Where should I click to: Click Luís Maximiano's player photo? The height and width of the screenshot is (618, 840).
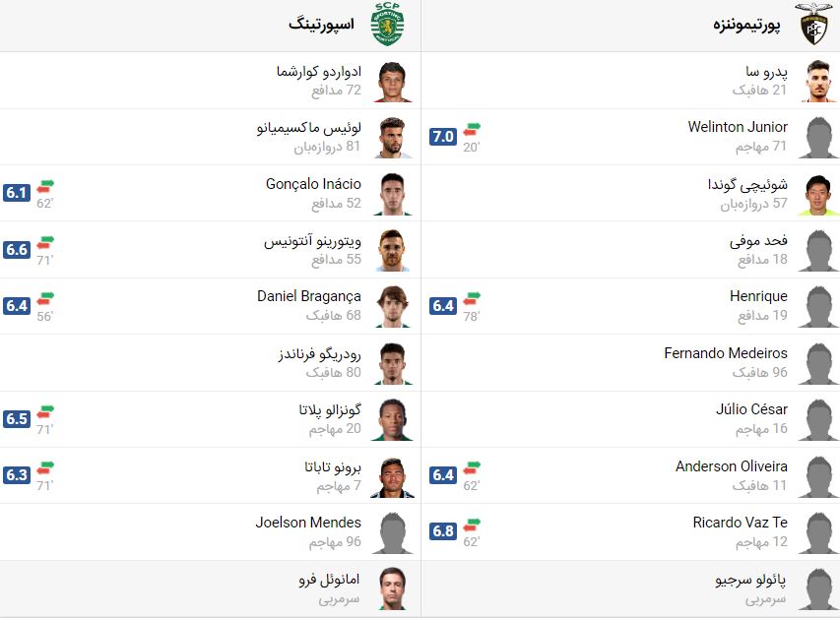(x=392, y=138)
